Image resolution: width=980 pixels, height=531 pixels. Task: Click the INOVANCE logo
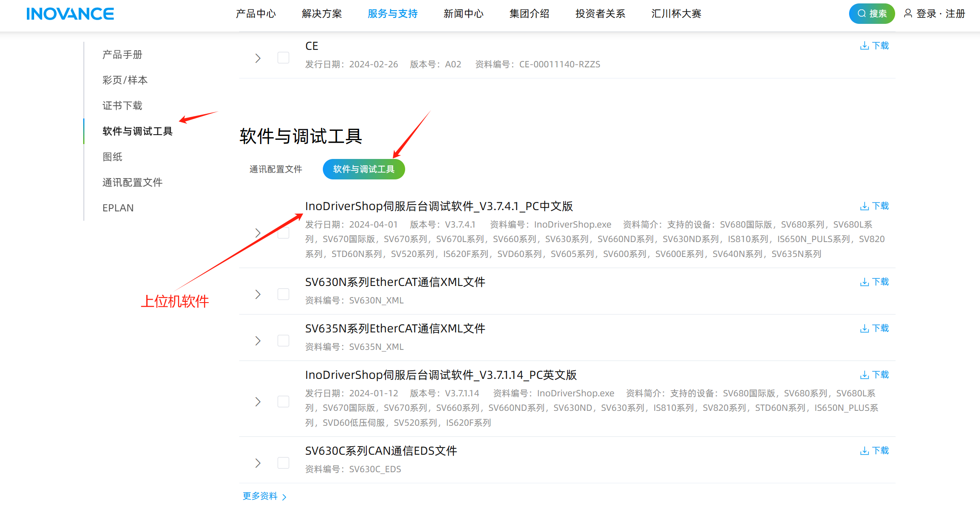(x=70, y=14)
